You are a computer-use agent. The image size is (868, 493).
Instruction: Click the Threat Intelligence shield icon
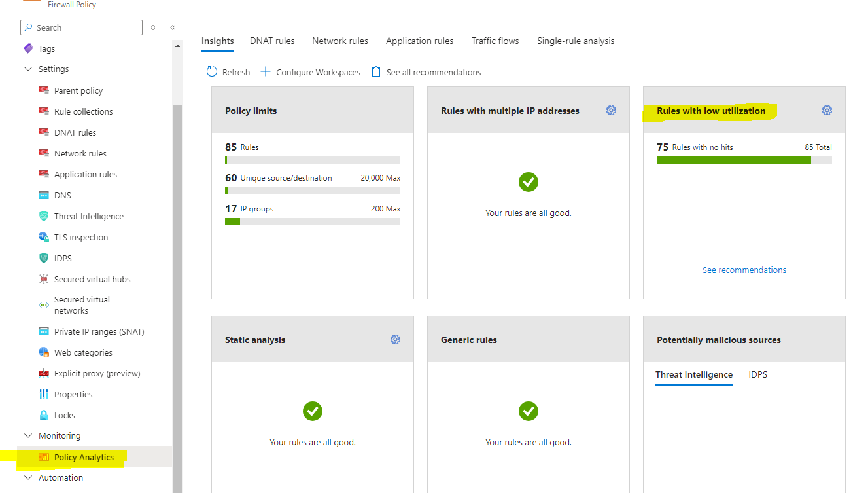click(x=44, y=216)
